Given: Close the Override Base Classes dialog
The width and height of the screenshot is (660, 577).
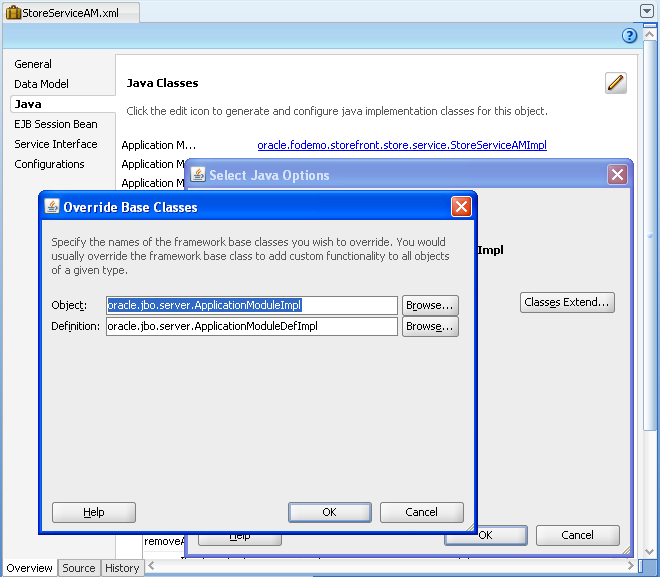Looking at the screenshot, I should [461, 207].
